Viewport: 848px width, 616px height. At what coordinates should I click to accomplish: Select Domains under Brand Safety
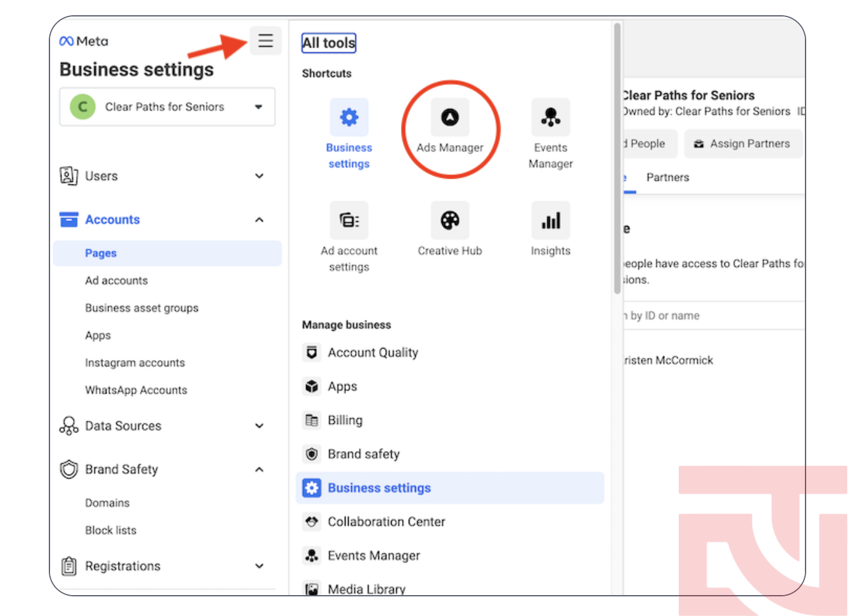pyautogui.click(x=107, y=503)
